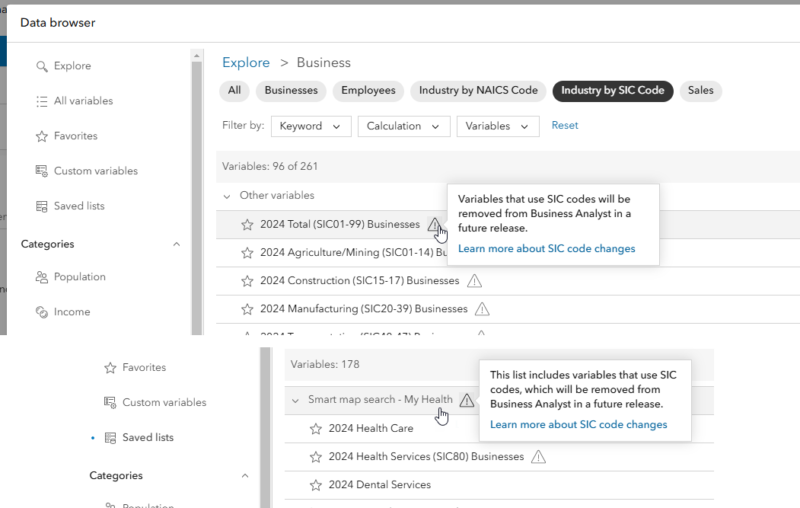Click Reset to clear filters
The height and width of the screenshot is (508, 800).
[565, 126]
